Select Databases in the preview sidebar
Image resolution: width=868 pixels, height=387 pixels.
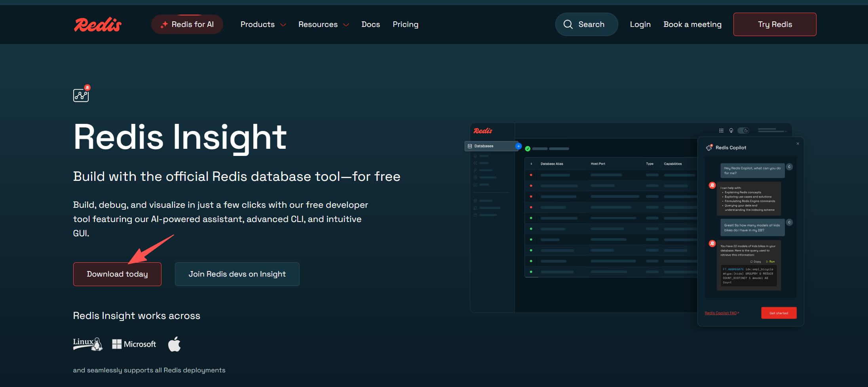491,146
